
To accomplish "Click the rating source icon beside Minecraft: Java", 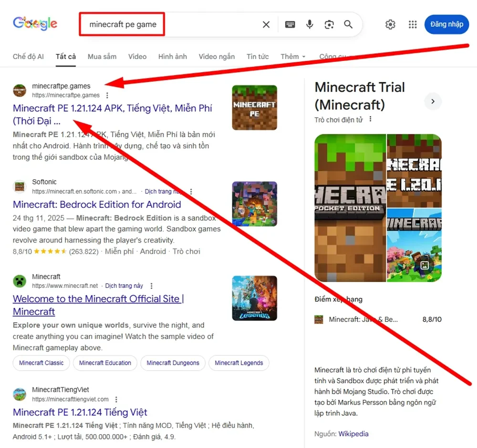I will [x=319, y=319].
